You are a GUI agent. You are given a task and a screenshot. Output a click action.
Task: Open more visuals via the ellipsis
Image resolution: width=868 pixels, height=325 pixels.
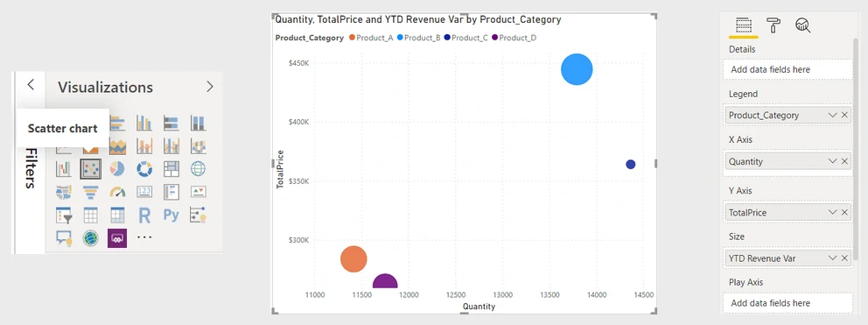pyautogui.click(x=143, y=237)
